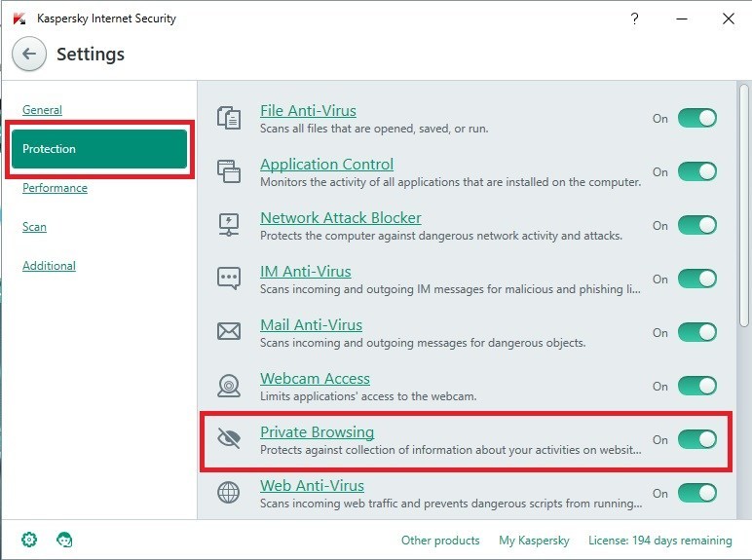
Task: Click the File Anti-Virus document icon
Action: coord(229,118)
